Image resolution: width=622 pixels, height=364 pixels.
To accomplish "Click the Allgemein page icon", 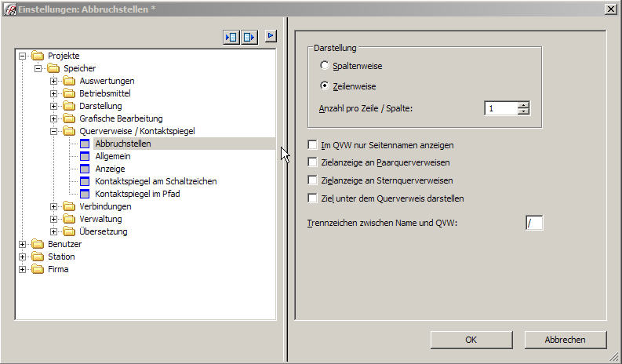I will 85,156.
